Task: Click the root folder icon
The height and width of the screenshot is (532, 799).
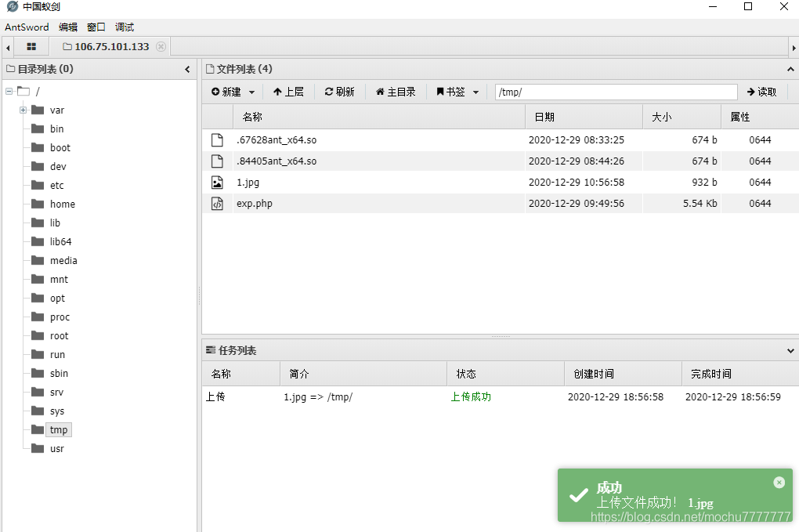Action: point(38,336)
